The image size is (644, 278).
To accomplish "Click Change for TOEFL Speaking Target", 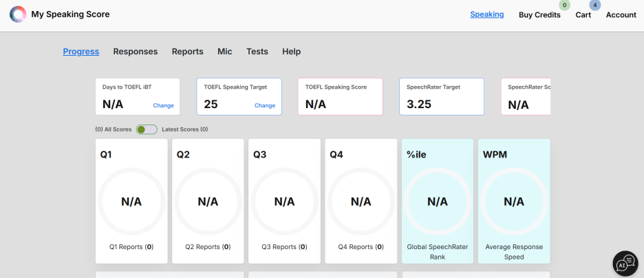I will pos(265,105).
